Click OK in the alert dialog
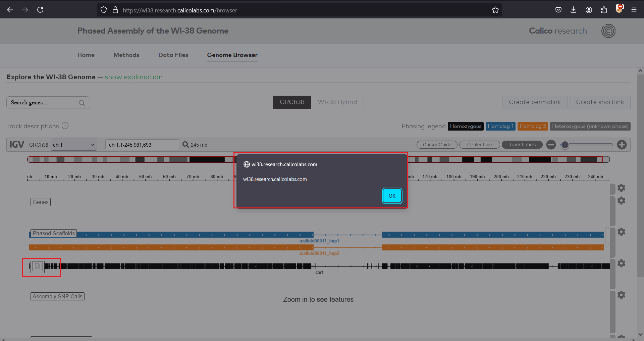Screen dimensions: 644x341 tap(392, 196)
